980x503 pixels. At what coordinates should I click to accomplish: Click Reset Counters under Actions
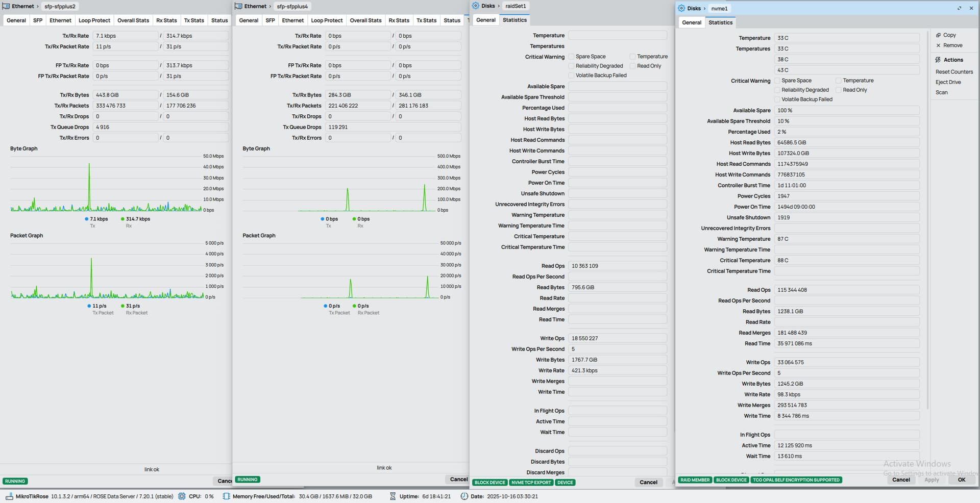click(x=954, y=72)
